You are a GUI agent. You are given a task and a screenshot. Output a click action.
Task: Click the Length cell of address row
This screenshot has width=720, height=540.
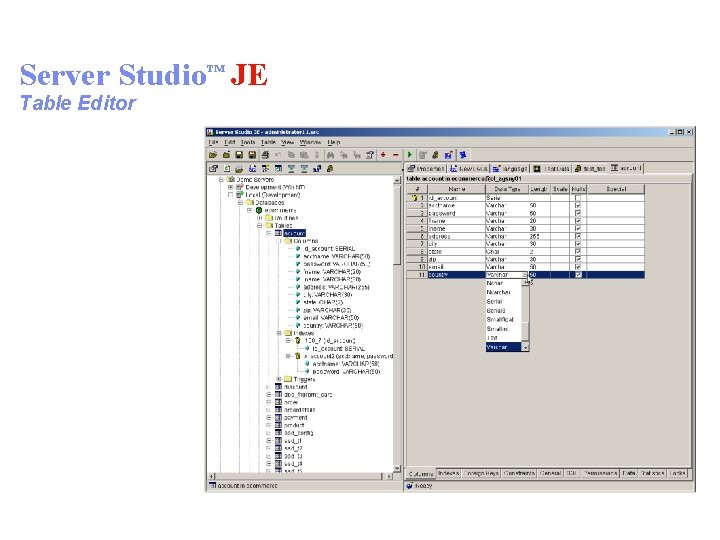tap(539, 236)
